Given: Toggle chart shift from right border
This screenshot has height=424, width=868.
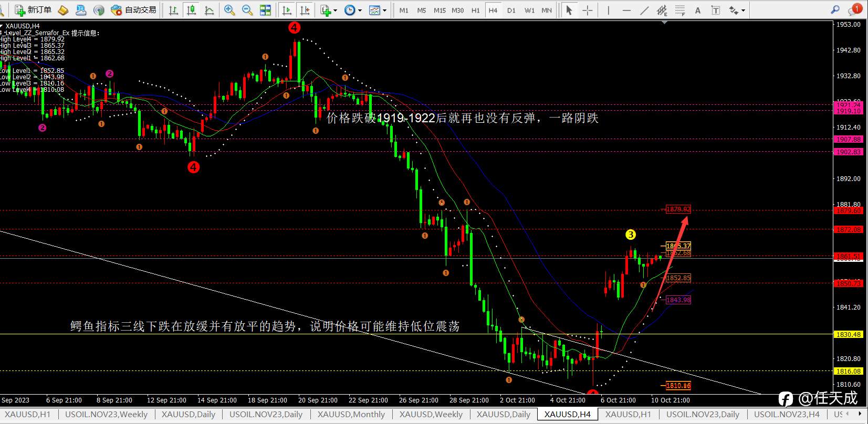Looking at the screenshot, I should (305, 10).
